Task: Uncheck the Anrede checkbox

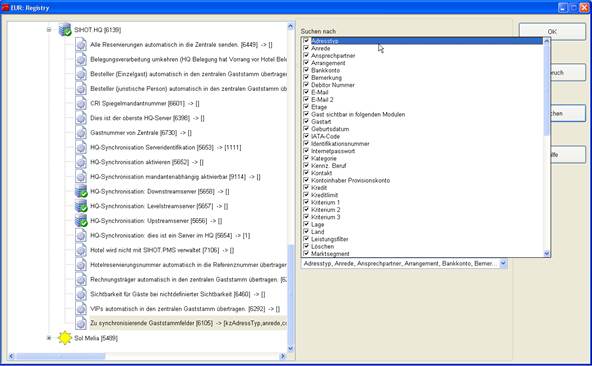Action: tap(306, 48)
